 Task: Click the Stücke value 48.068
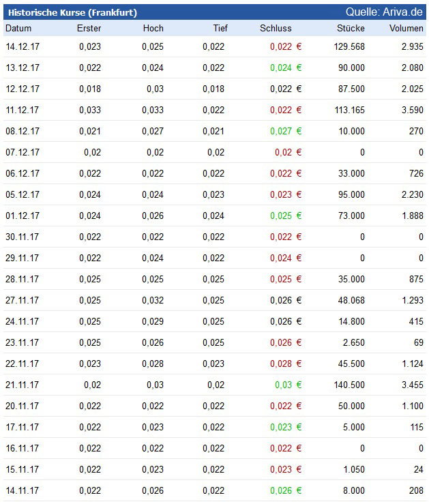pos(351,300)
